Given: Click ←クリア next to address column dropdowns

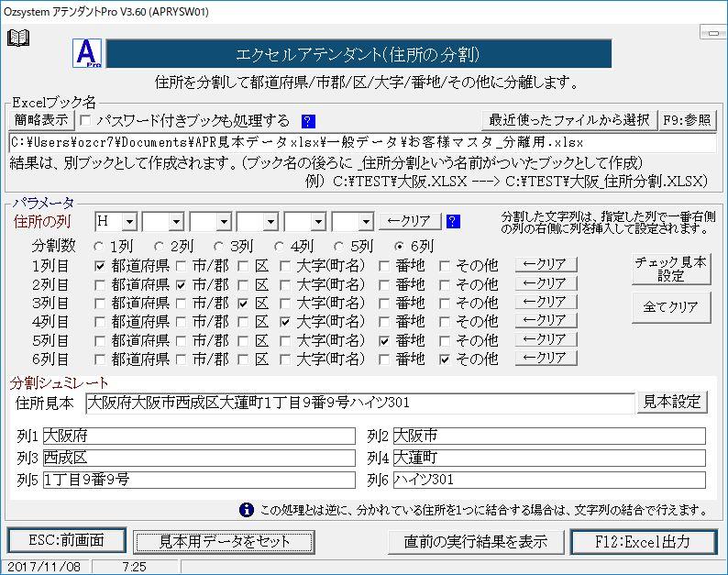Looking at the screenshot, I should (410, 221).
